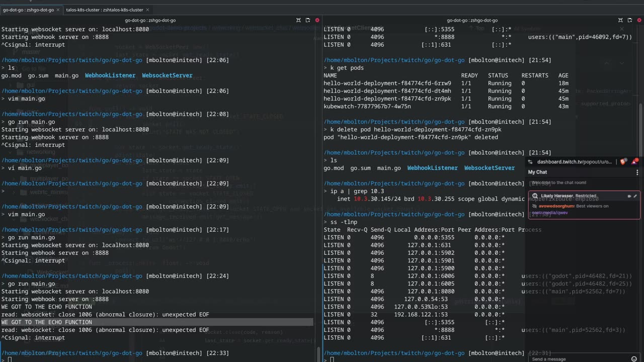Click NAME column header in pods table

pyautogui.click(x=330, y=75)
